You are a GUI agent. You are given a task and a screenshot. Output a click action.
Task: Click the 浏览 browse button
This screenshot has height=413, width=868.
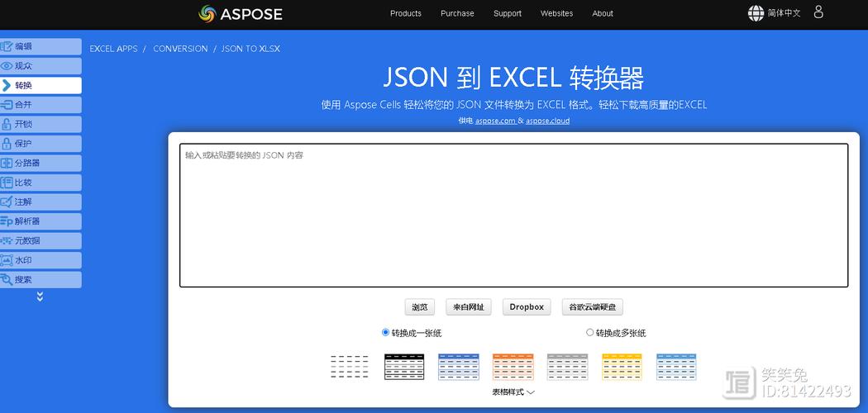point(420,306)
